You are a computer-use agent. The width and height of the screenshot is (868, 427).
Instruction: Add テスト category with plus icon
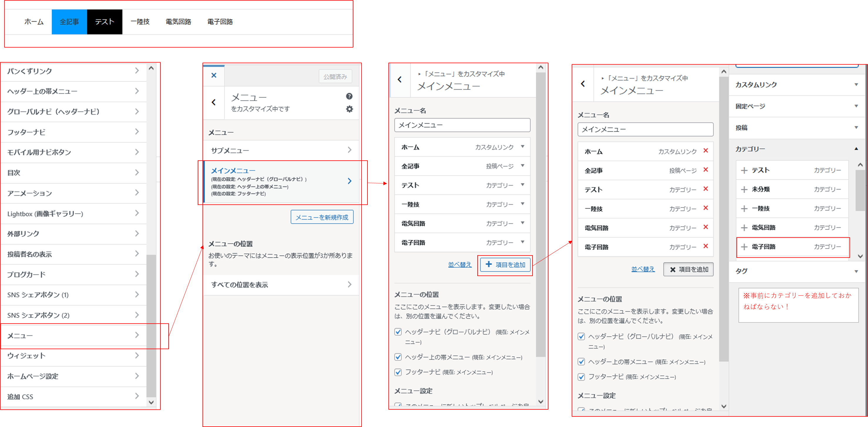tap(744, 170)
